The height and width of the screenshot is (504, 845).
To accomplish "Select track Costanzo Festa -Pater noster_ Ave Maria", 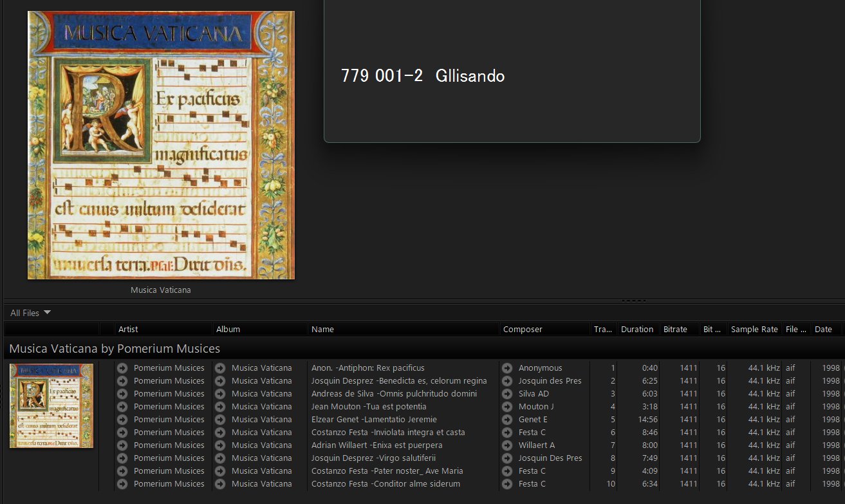I will 387,471.
